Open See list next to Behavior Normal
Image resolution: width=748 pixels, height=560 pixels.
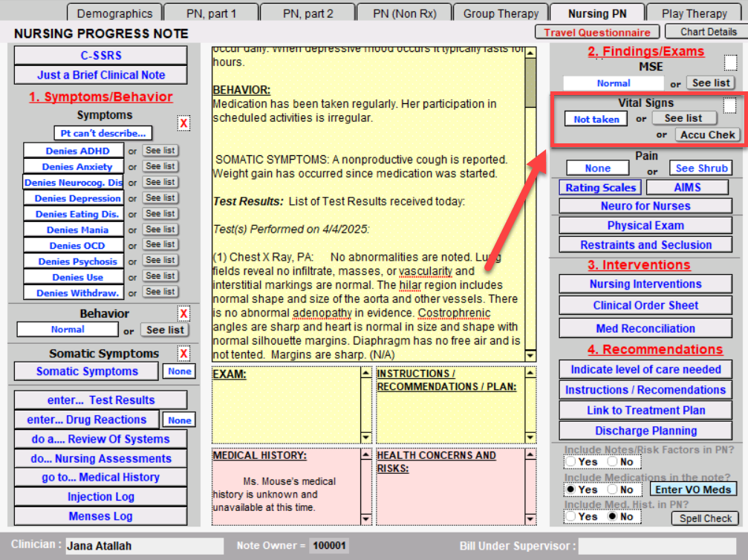(165, 330)
